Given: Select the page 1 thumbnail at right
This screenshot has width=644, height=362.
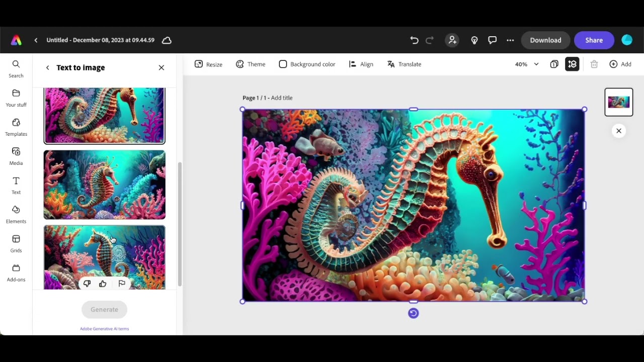Looking at the screenshot, I should coord(619,102).
